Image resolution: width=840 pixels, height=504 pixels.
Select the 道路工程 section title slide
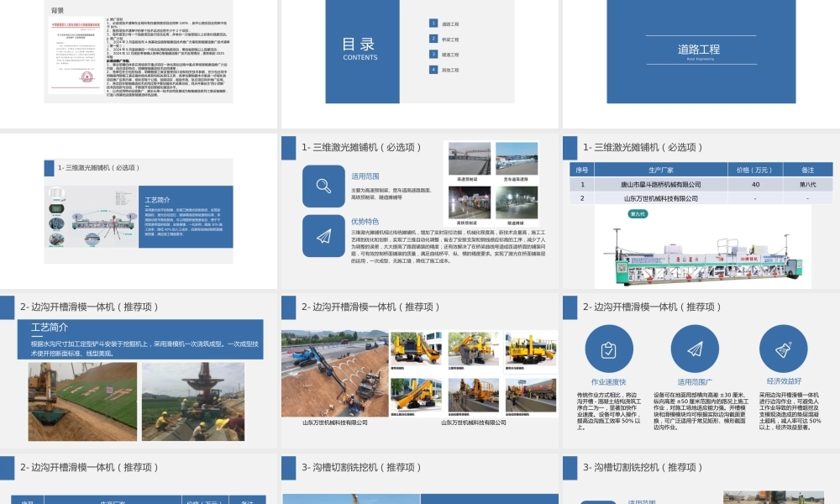(701, 51)
